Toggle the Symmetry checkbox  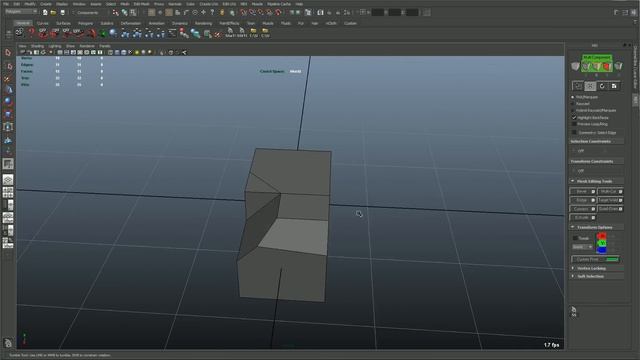click(574, 133)
